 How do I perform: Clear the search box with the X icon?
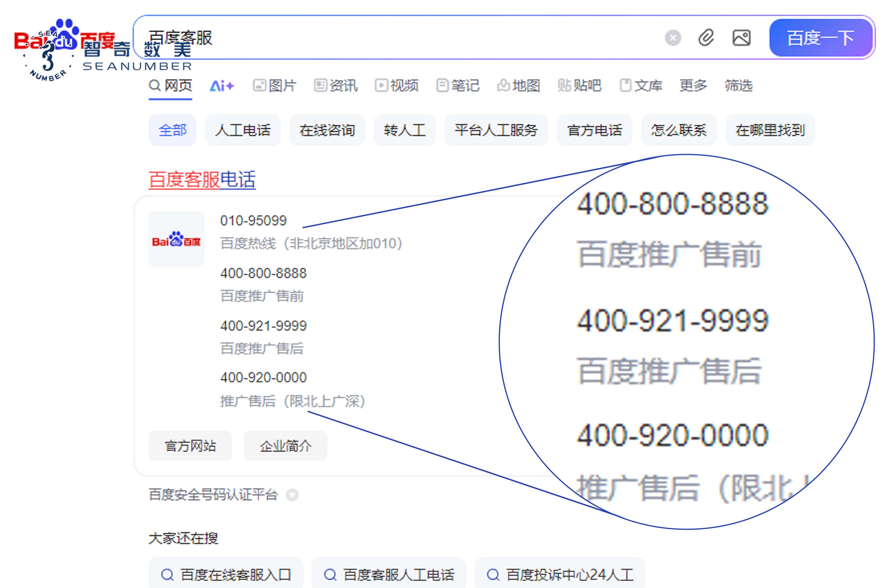(x=673, y=38)
